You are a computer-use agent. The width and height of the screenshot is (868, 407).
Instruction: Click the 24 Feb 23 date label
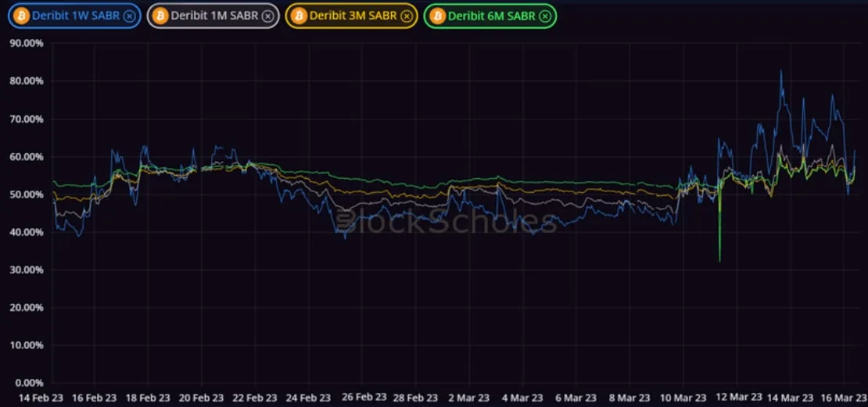pyautogui.click(x=308, y=398)
